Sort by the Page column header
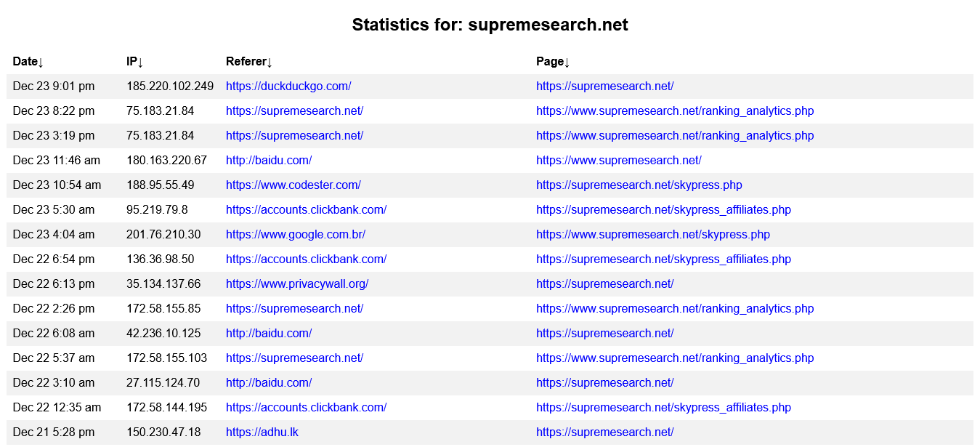The image size is (980, 447). point(553,62)
